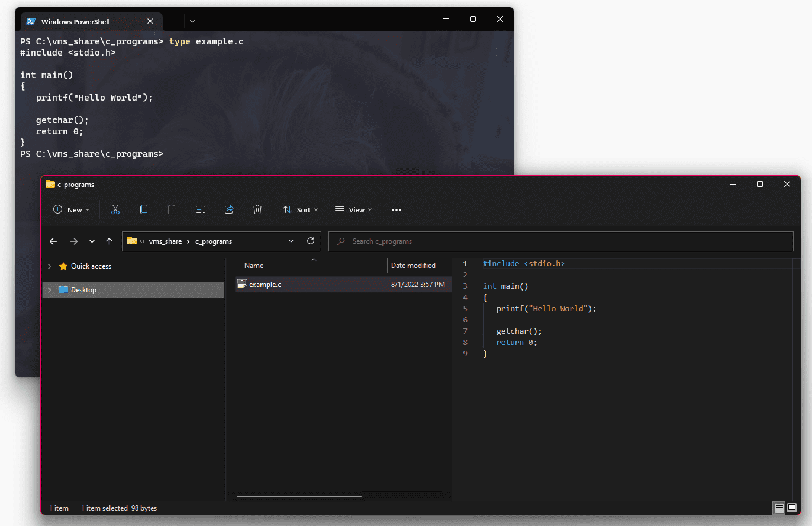
Task: Click the Copy icon in toolbar
Action: 144,209
